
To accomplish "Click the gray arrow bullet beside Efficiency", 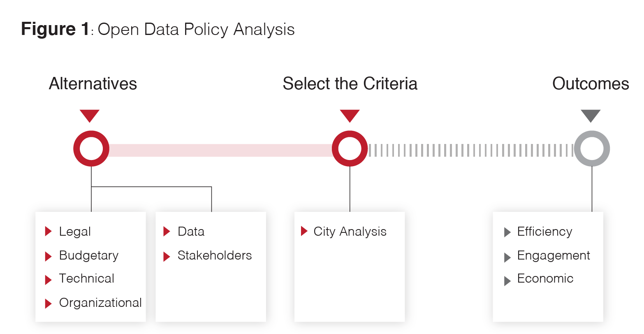I will point(507,232).
